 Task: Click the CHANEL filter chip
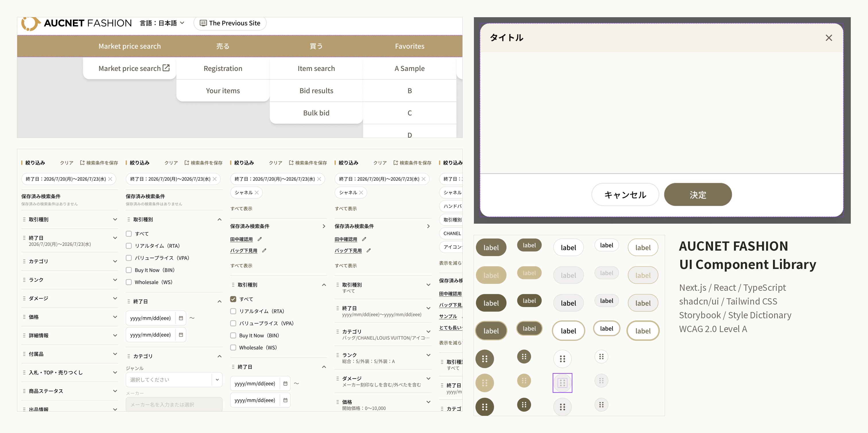coord(451,233)
